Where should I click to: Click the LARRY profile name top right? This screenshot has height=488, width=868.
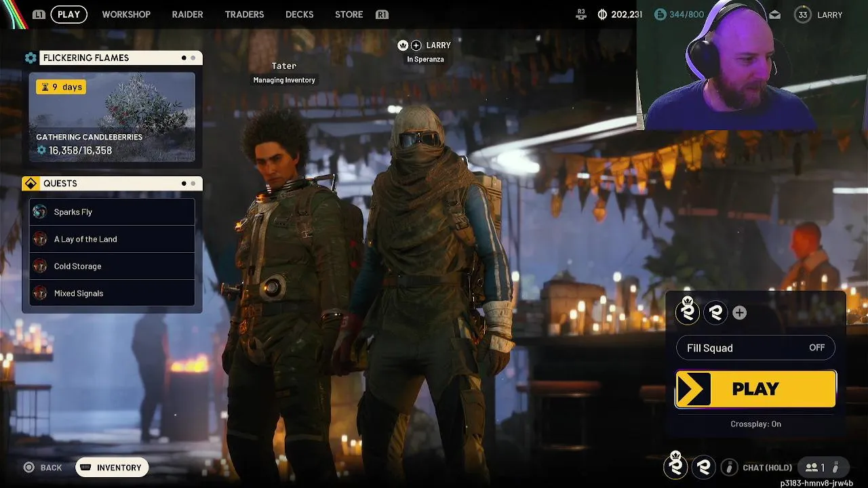(829, 14)
